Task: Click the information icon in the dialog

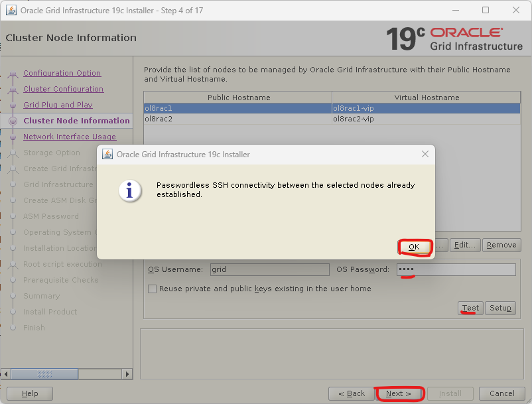Action: point(130,190)
